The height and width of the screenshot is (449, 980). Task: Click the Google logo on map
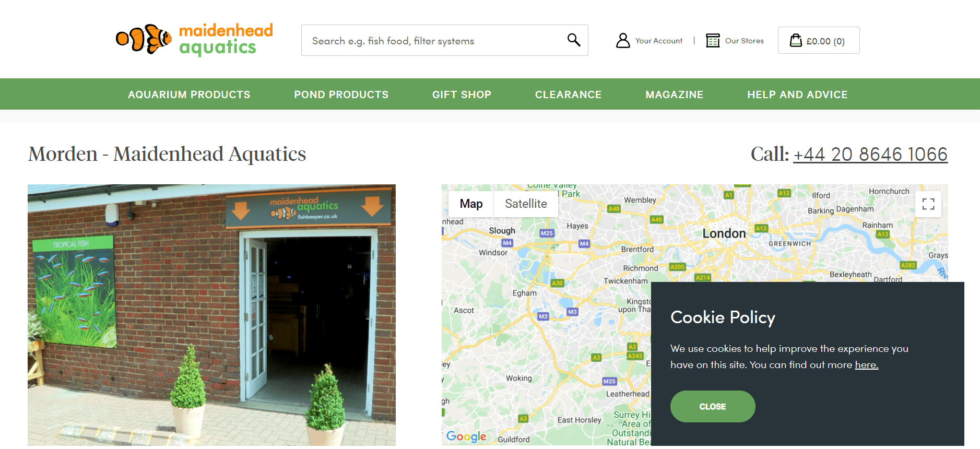466,436
